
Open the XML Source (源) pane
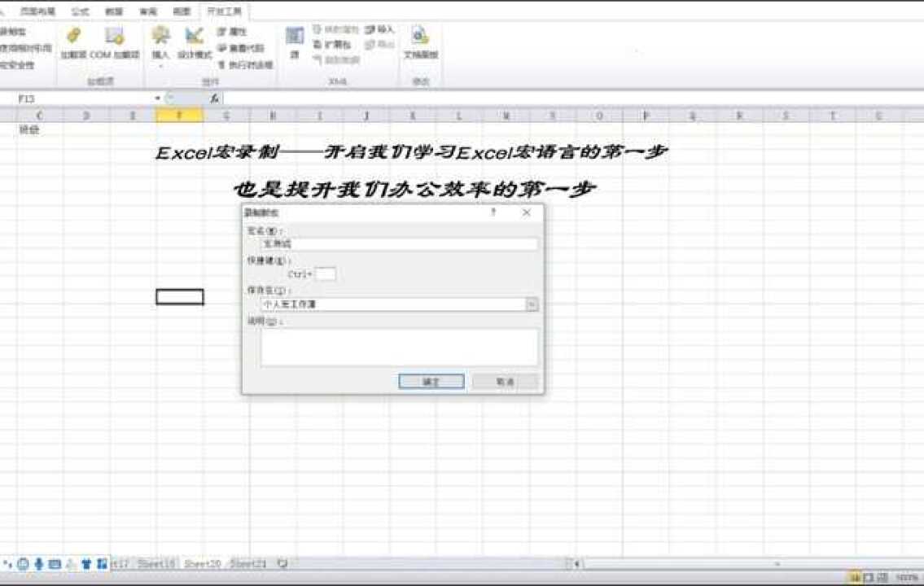pyautogui.click(x=295, y=42)
